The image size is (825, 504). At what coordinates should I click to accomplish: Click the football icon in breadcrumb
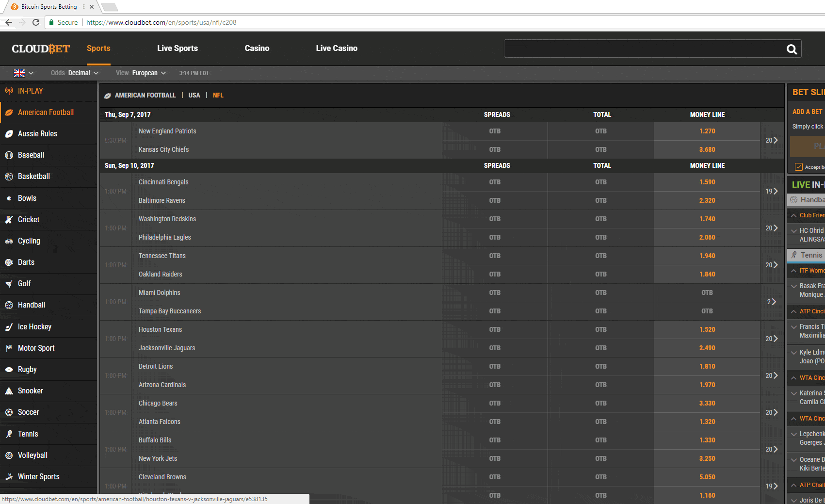pos(108,96)
